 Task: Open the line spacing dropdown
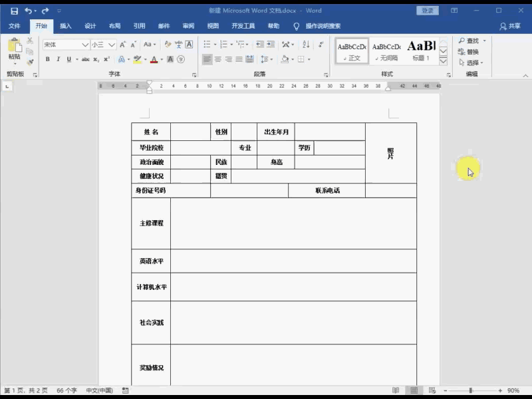(x=267, y=59)
